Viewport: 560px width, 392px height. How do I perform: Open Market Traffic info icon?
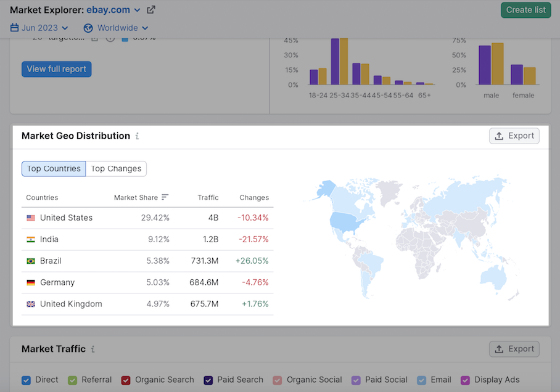[x=93, y=349]
